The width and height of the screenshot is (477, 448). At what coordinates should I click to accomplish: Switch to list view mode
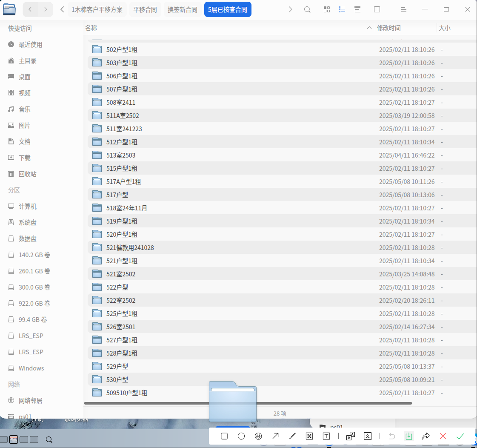pyautogui.click(x=342, y=9)
